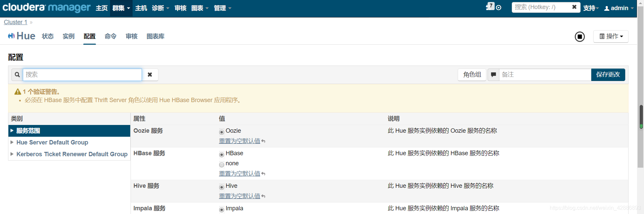Click the Hue service title

coord(26,36)
